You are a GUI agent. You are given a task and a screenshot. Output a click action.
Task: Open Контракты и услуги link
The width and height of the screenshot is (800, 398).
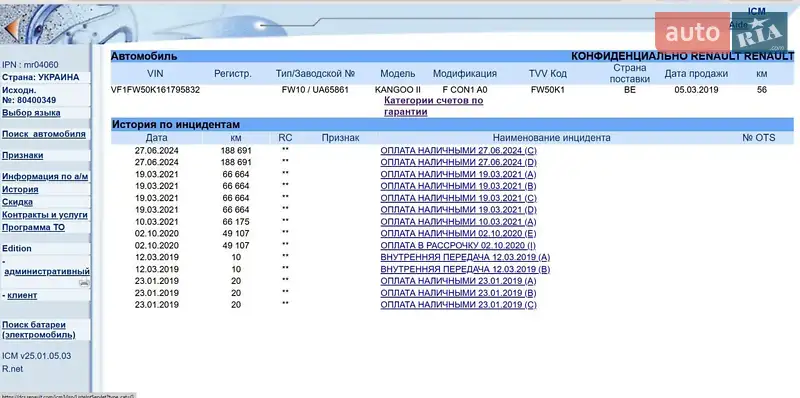pos(45,215)
